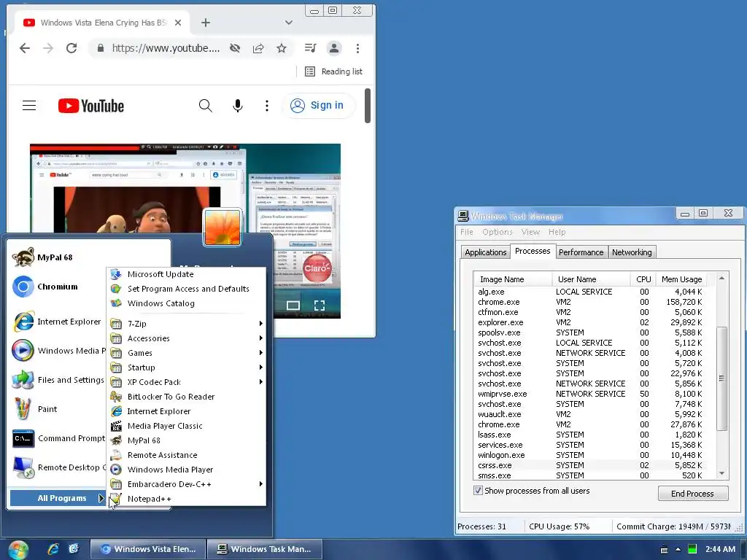Enter fullscreen on the video player
747x560 pixels.
coord(320,306)
